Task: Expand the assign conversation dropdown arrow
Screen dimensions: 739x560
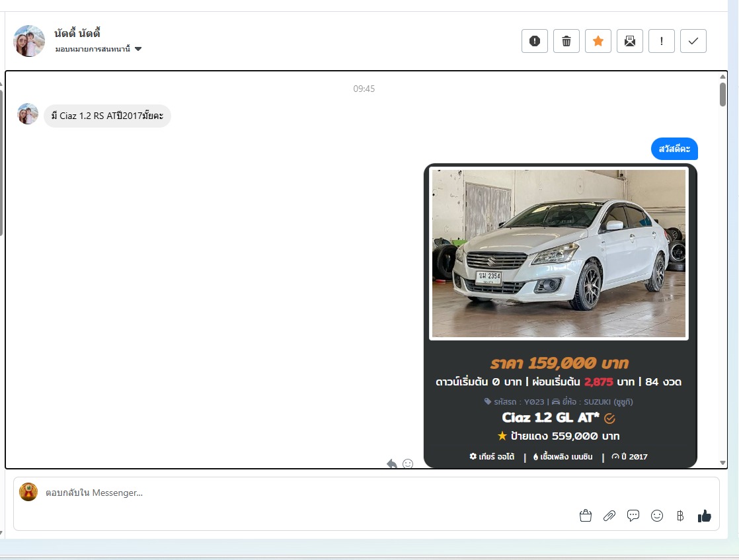Action: (138, 49)
